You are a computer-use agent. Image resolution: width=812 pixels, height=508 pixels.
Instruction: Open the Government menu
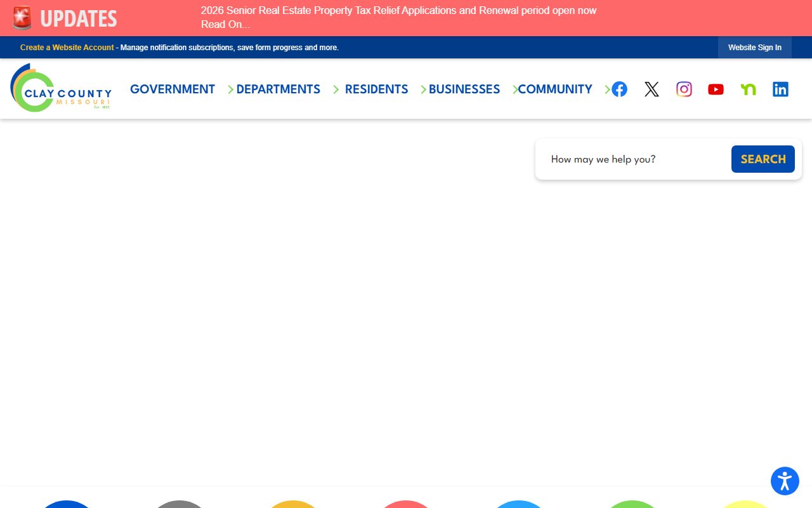tap(173, 89)
